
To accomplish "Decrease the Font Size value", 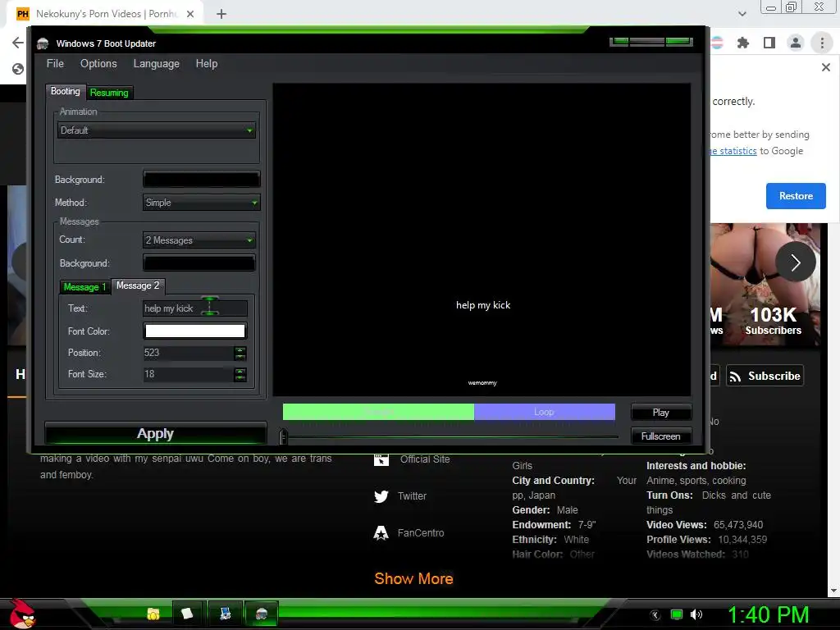I will [x=240, y=378].
